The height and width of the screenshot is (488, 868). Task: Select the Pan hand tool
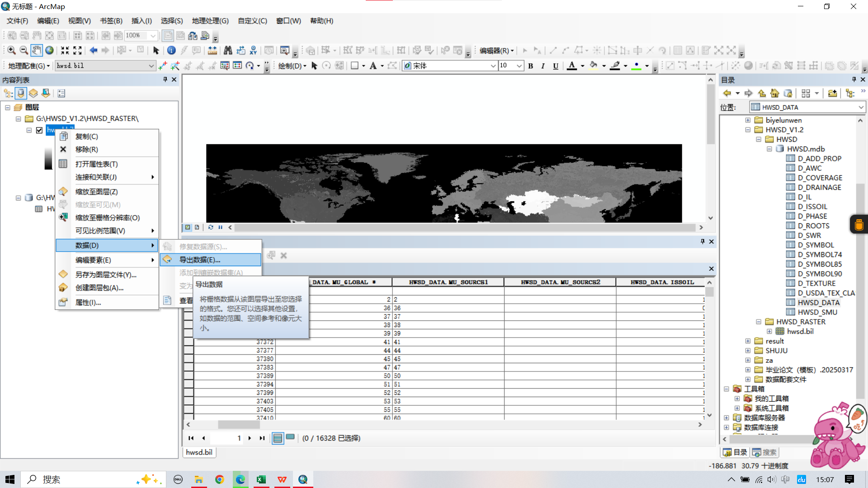pos(37,50)
